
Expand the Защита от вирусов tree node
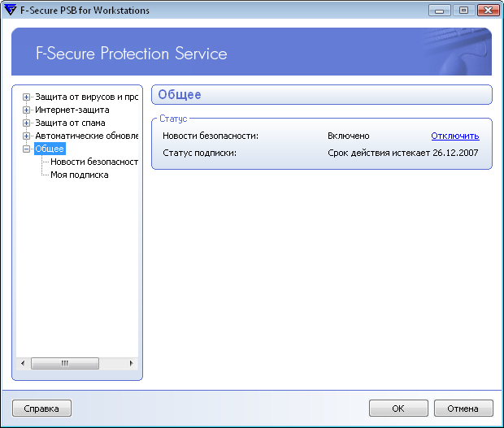point(26,97)
